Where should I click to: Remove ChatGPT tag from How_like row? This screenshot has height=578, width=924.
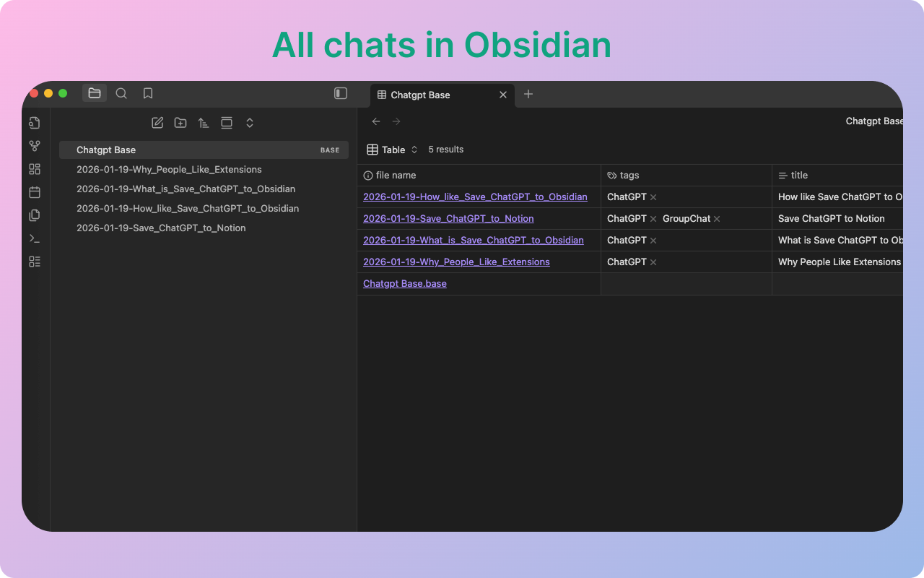653,197
